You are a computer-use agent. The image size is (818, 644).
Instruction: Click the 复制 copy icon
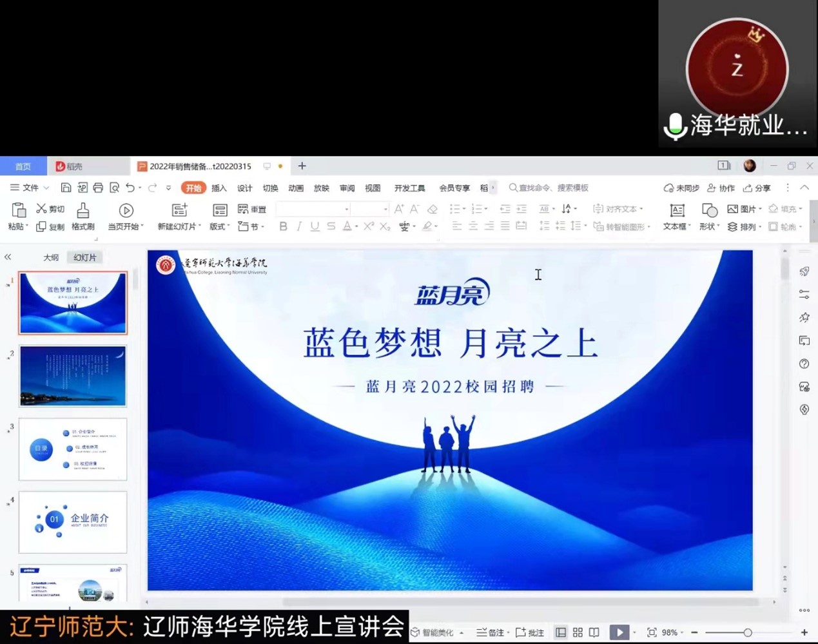[41, 226]
